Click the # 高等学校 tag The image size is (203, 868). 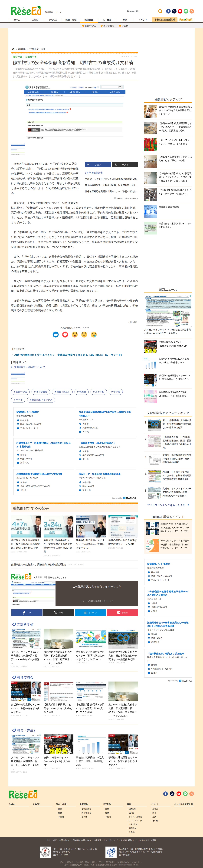click(x=99, y=392)
